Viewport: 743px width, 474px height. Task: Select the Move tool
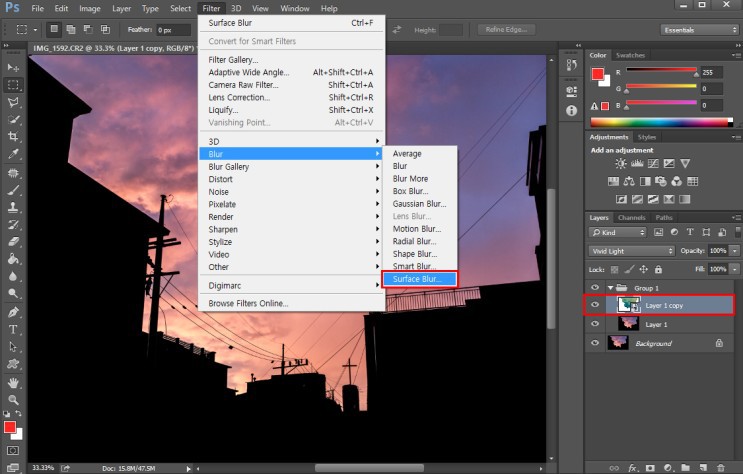coord(14,66)
